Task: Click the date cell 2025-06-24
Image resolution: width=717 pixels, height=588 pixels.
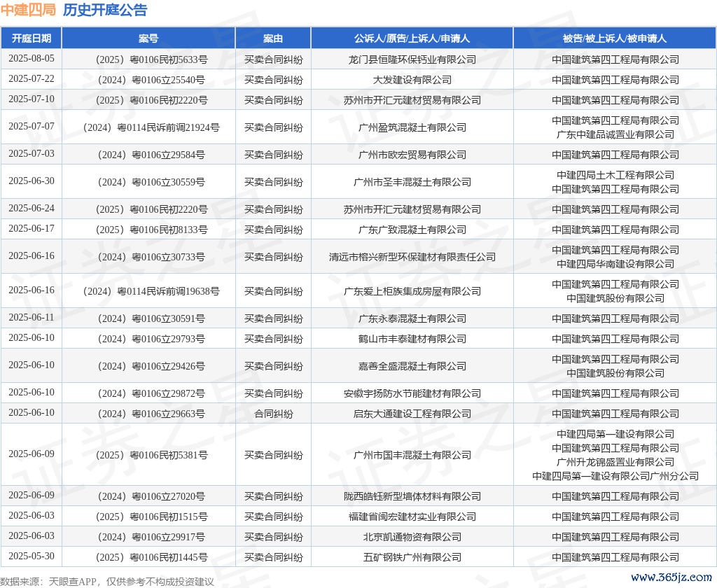Action: pos(31,208)
